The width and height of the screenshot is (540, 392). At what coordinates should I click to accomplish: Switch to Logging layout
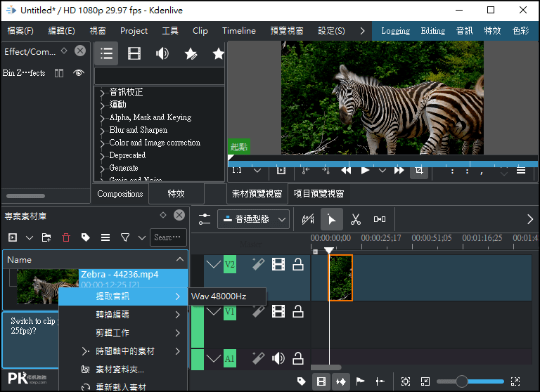coord(395,31)
